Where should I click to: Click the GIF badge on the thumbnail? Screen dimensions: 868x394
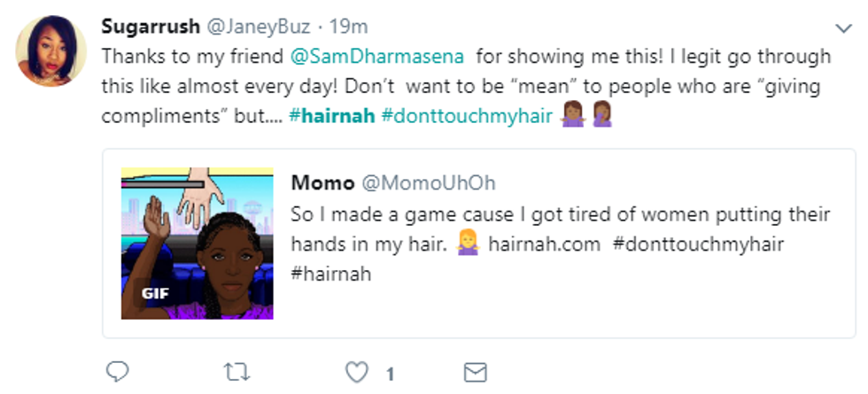point(156,293)
